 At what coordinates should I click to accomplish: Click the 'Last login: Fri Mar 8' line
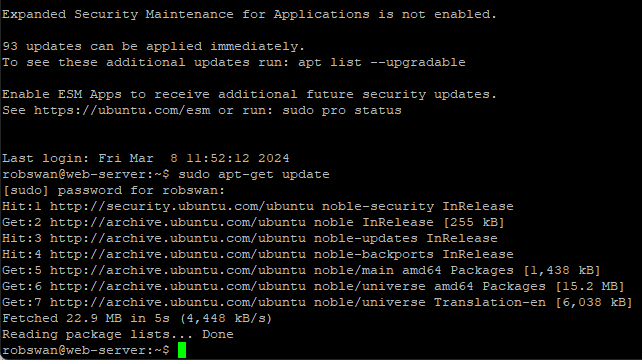click(146, 158)
